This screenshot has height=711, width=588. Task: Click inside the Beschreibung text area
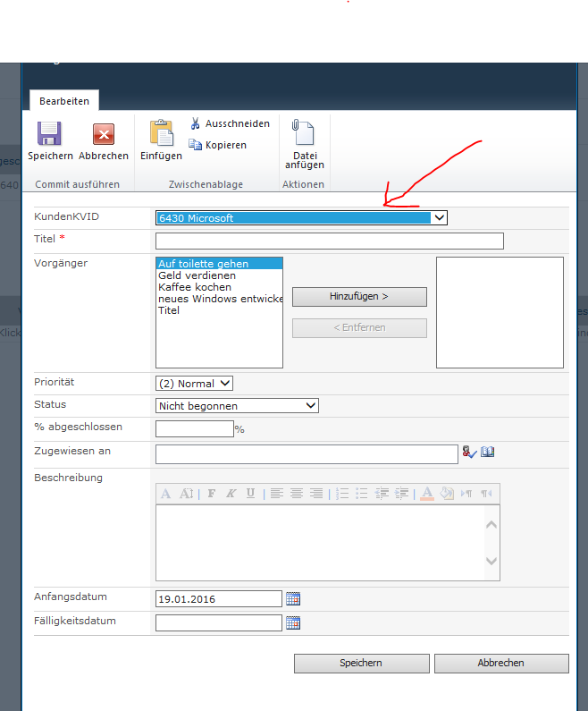coord(320,542)
